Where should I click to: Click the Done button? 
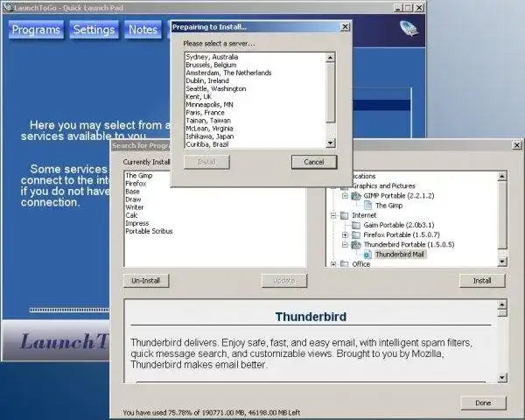(483, 402)
